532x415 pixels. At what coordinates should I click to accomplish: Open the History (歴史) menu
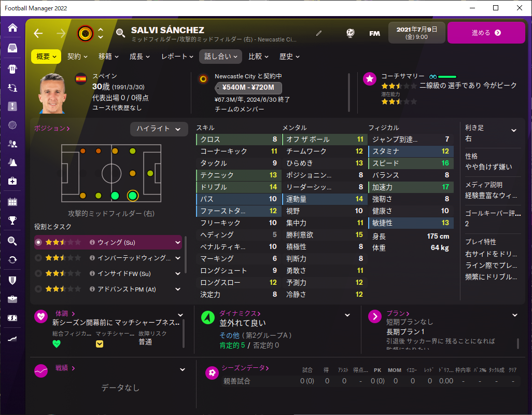(x=289, y=57)
